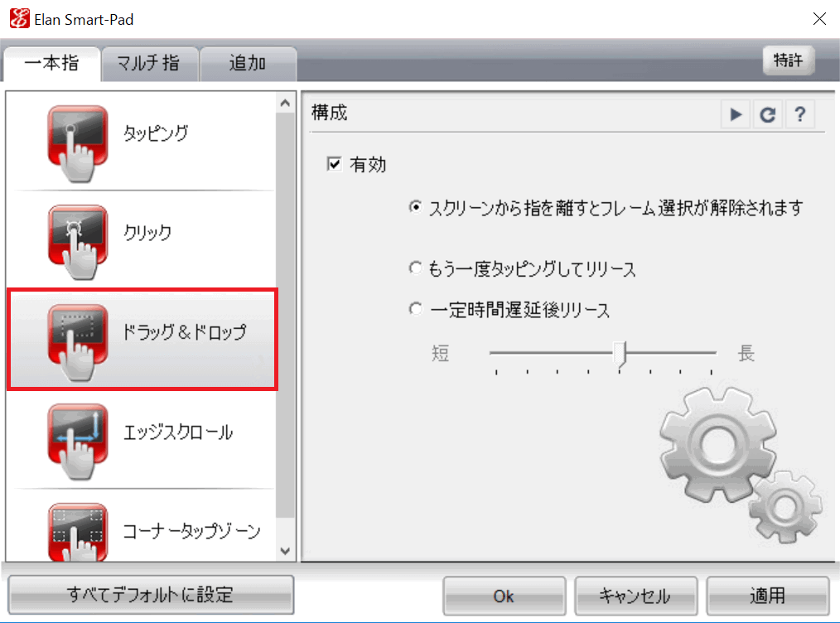Play the gesture demo video
Viewport: 840px width, 623px height.
point(736,114)
